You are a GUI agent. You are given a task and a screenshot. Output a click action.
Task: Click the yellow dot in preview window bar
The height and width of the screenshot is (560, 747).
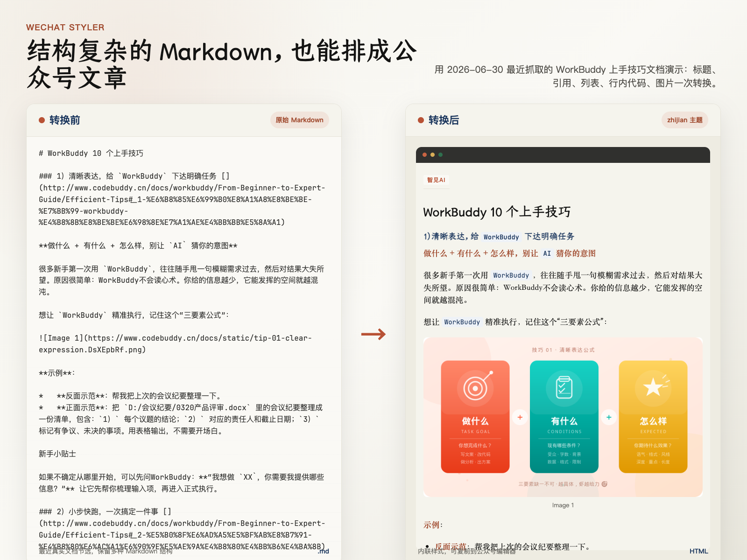click(433, 154)
